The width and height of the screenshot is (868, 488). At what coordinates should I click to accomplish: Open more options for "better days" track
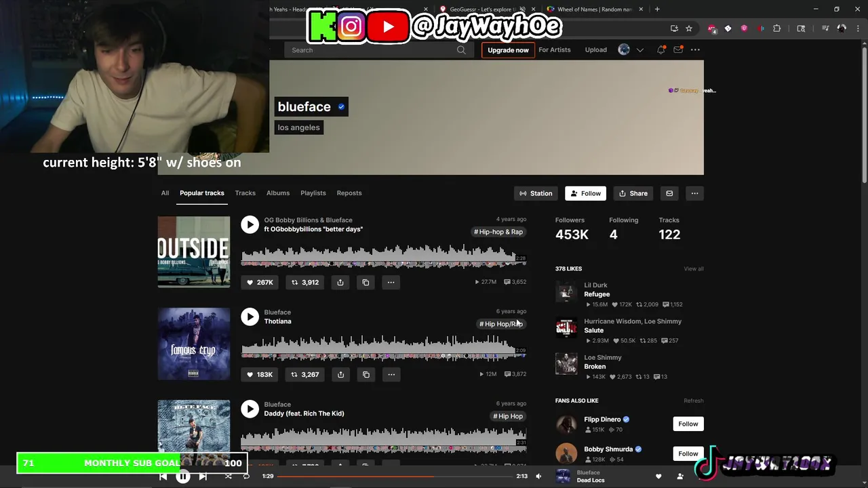point(391,282)
